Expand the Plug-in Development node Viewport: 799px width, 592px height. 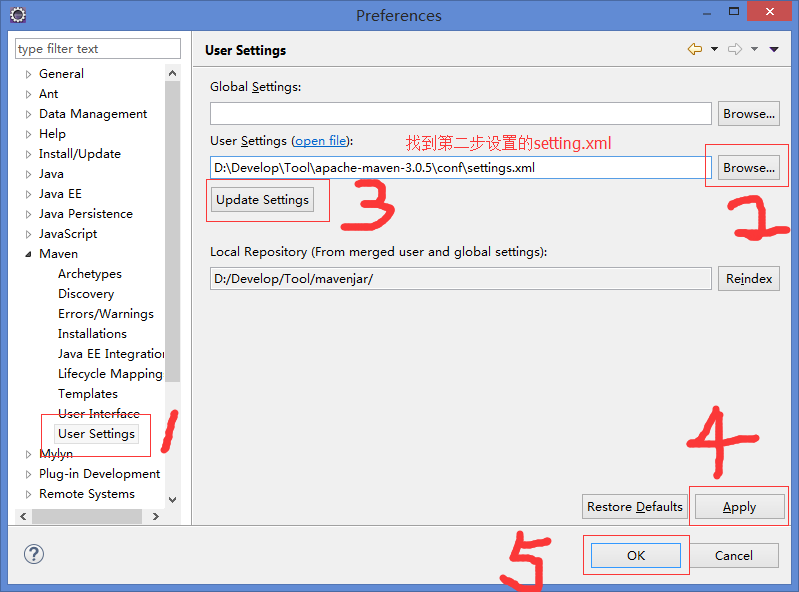[28, 474]
